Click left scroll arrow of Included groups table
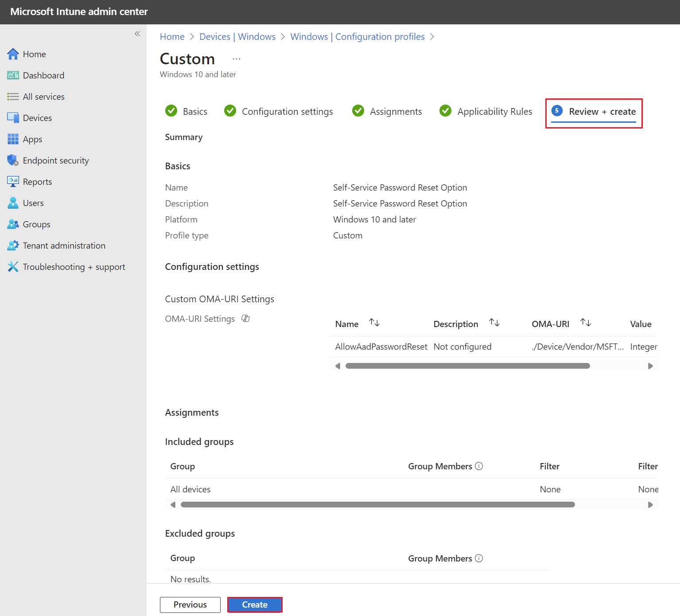 point(173,505)
